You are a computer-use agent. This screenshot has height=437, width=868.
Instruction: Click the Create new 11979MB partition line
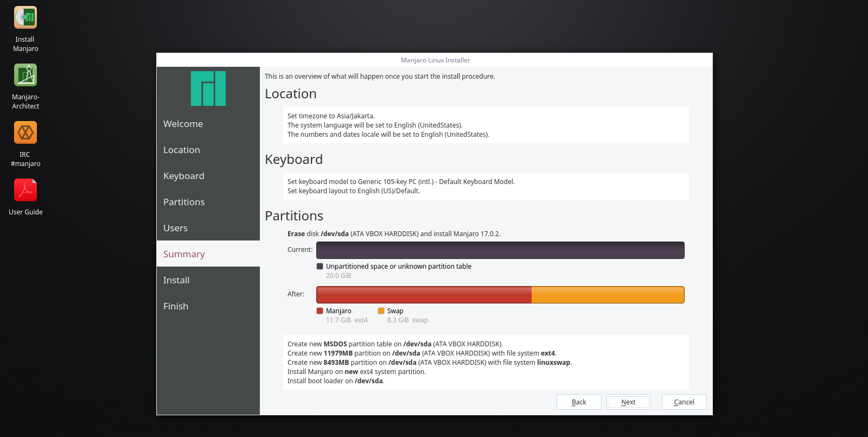click(x=422, y=353)
